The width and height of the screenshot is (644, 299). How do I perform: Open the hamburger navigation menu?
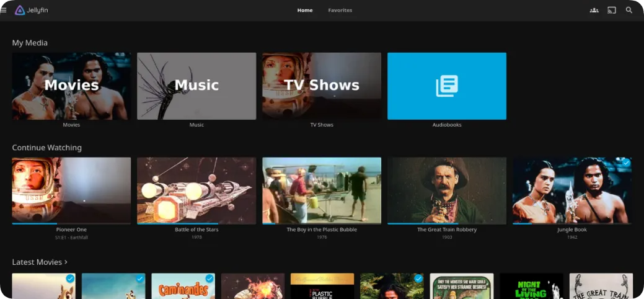pyautogui.click(x=4, y=10)
